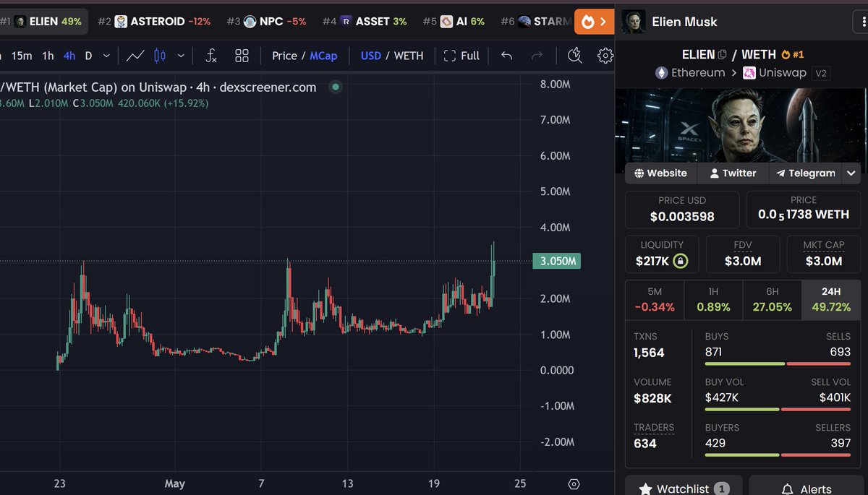This screenshot has height=495, width=868.
Task: Open trending token #5 AI
Action: coord(454,22)
